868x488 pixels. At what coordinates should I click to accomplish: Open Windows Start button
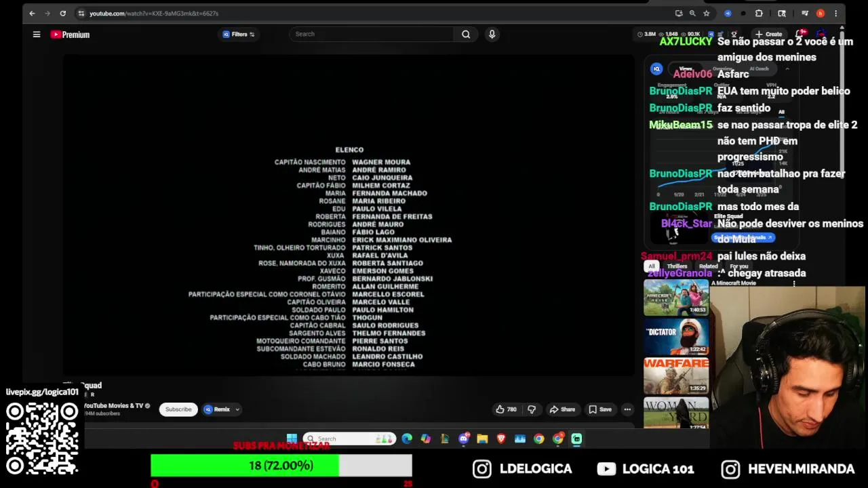pos(292,439)
